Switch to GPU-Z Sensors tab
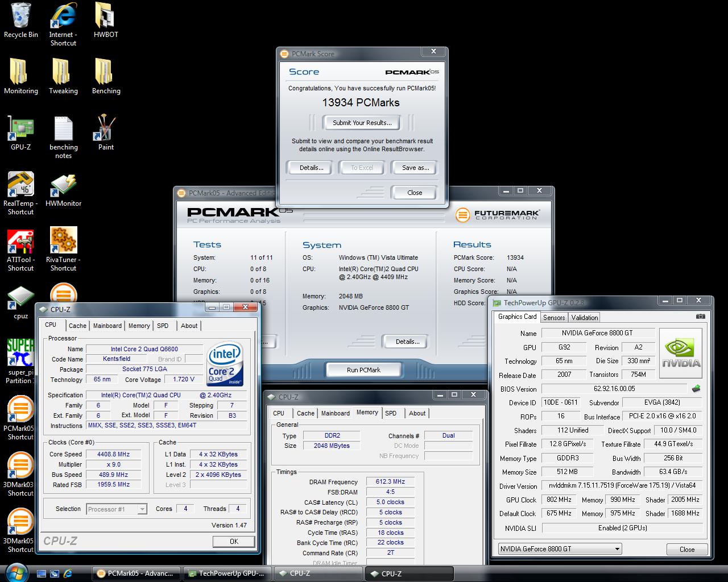This screenshot has height=582, width=728. (x=554, y=318)
